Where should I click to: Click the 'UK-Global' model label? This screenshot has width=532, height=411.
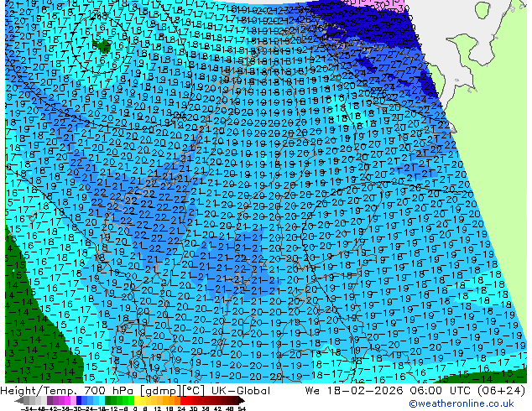coord(241,390)
